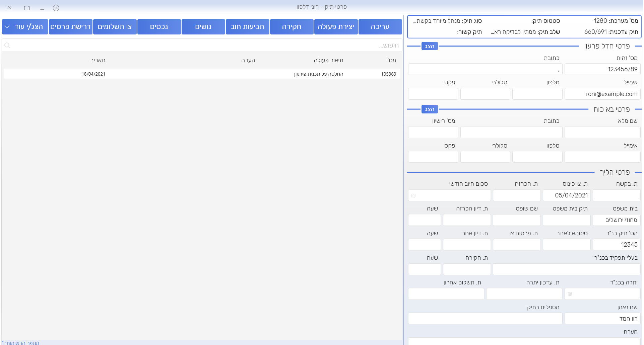This screenshot has height=345, width=644.
Task: Click the ת. דיון אחר field
Action: (x=467, y=245)
